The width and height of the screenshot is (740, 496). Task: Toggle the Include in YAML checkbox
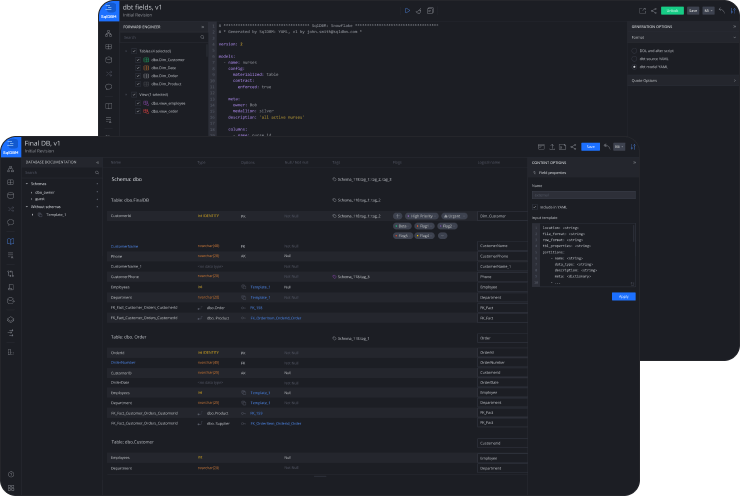[x=534, y=207]
